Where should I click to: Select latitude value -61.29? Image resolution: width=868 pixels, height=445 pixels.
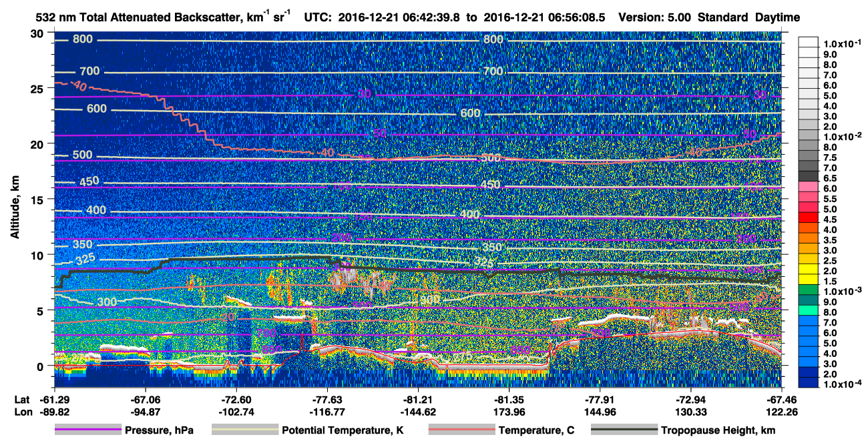[55, 400]
